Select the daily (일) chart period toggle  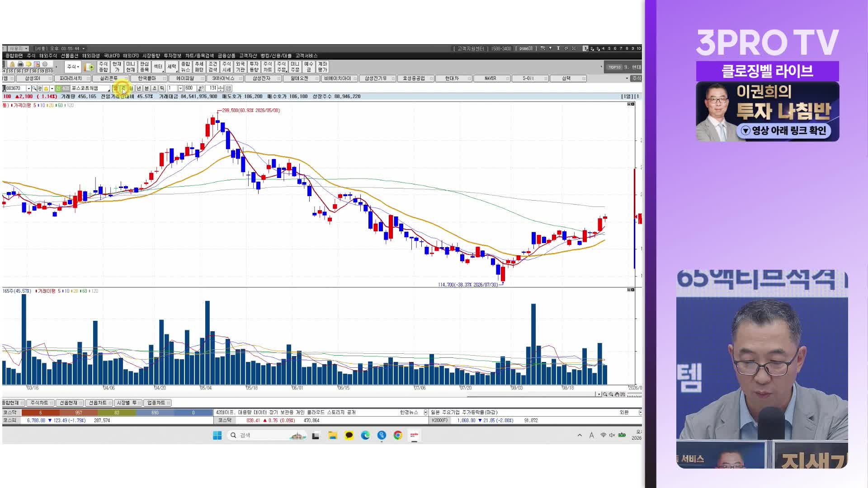pyautogui.click(x=115, y=88)
